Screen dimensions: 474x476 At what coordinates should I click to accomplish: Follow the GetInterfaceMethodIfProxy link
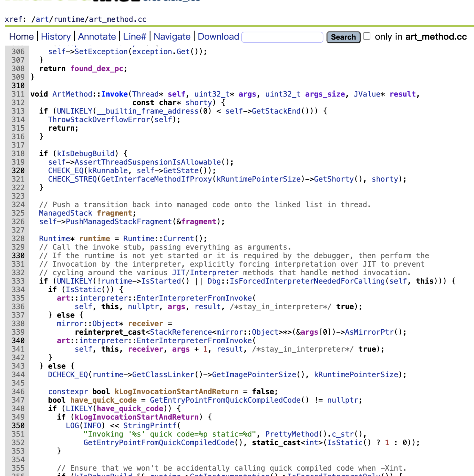157,179
